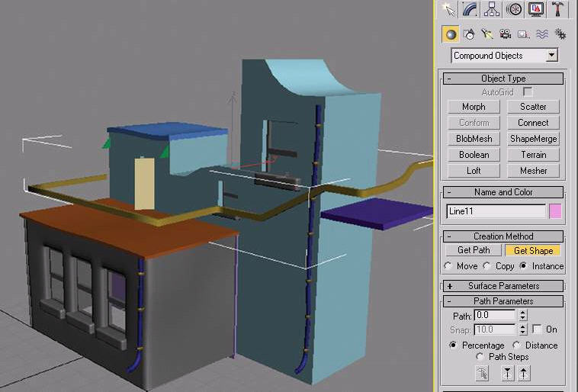Open the Utilities hammer panel
Screen dimensions: 578x392
click(557, 9)
